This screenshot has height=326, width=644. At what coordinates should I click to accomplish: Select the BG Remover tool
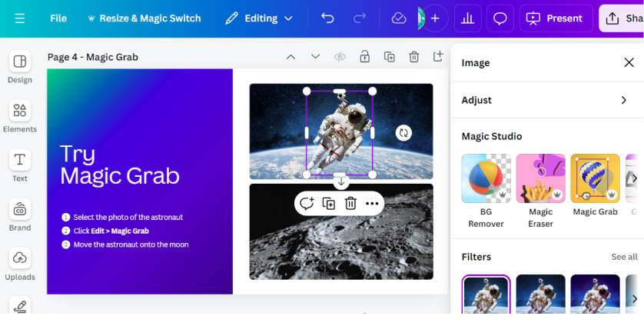coord(486,191)
